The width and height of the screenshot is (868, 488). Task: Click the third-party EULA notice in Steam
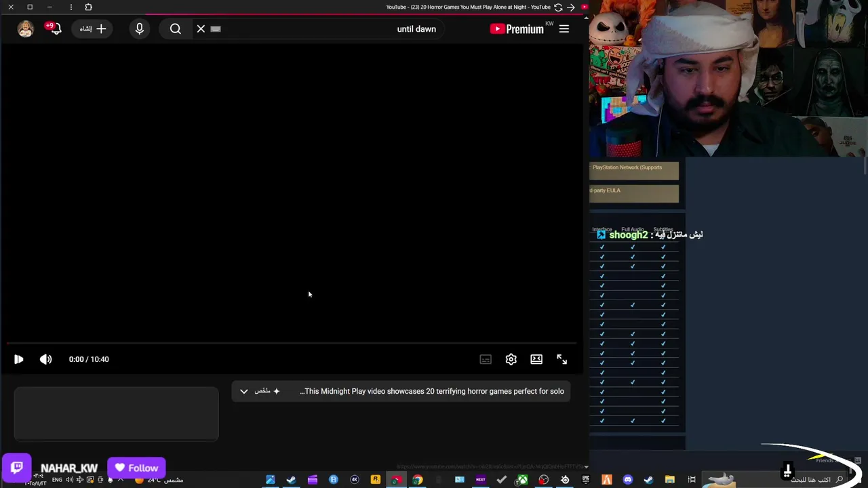(633, 194)
